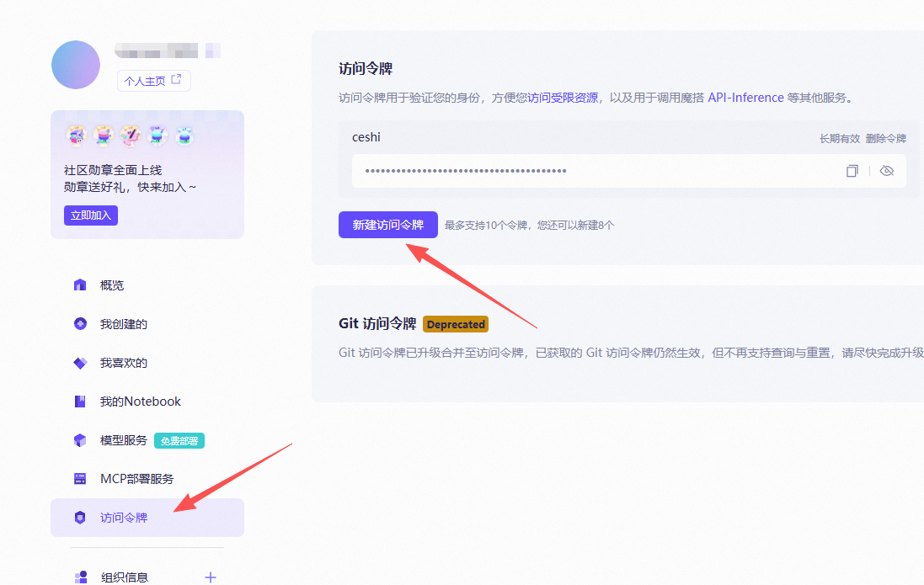The image size is (924, 585).
Task: Follow the API-Inference link
Action: click(745, 98)
